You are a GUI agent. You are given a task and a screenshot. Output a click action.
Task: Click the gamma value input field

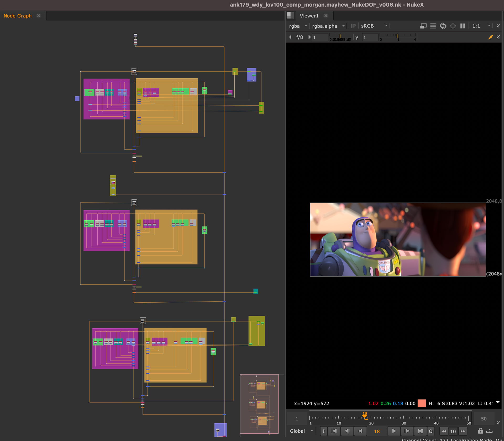tap(370, 37)
